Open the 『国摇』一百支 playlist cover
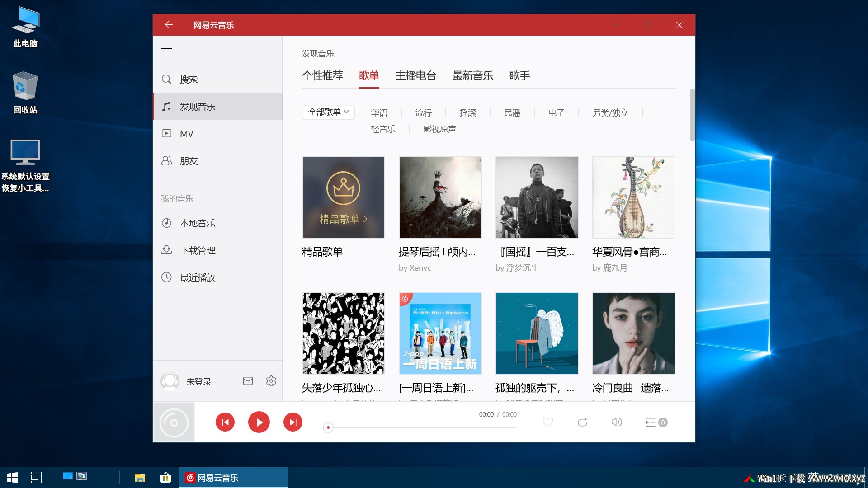868x488 pixels. [537, 197]
